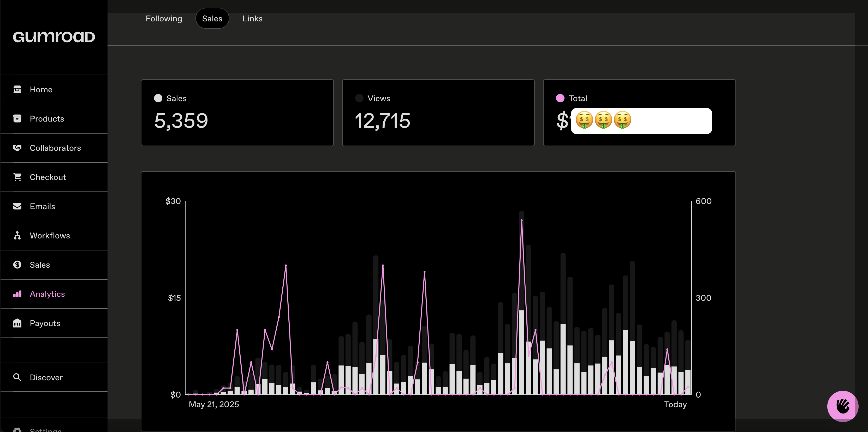Image resolution: width=868 pixels, height=432 pixels.
Task: Open the waving hand help widget
Action: (x=842, y=406)
